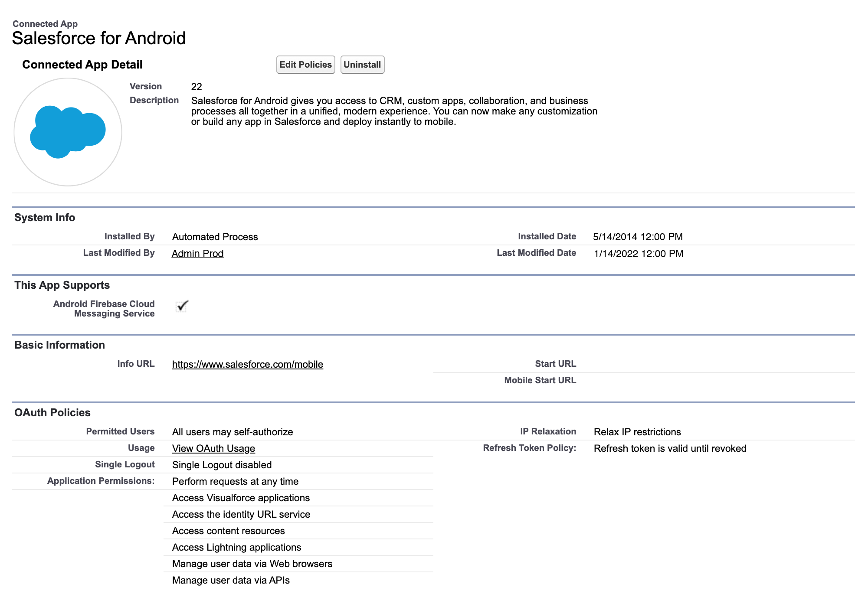The height and width of the screenshot is (607, 868).
Task: Click the Salesforce for Android page title
Action: (x=99, y=38)
